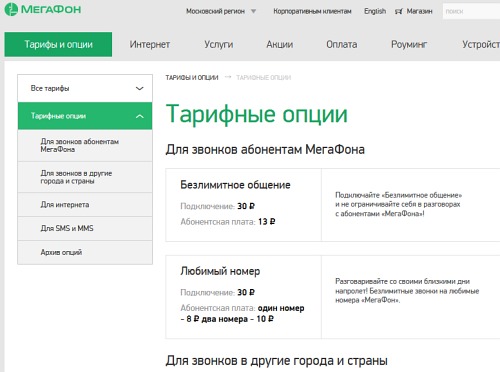Click the Для звонков абонентам МегаФона heading
This screenshot has height=372, width=500.
click(265, 149)
